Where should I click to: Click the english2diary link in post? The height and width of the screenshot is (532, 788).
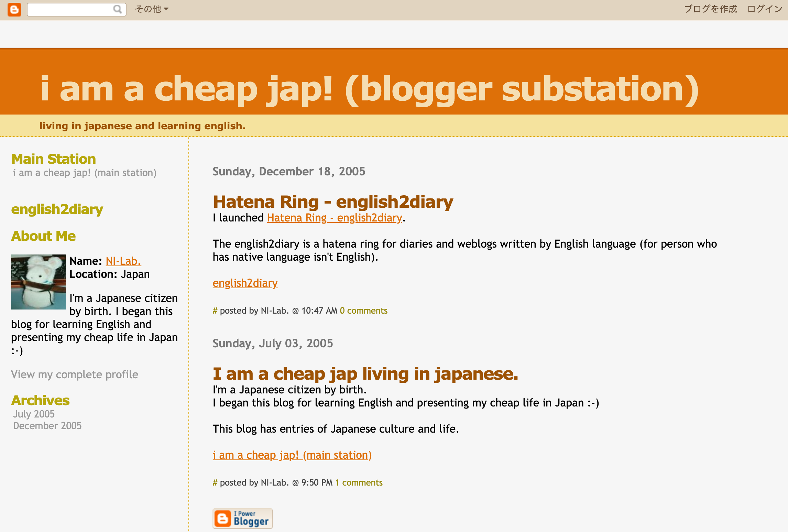click(245, 283)
